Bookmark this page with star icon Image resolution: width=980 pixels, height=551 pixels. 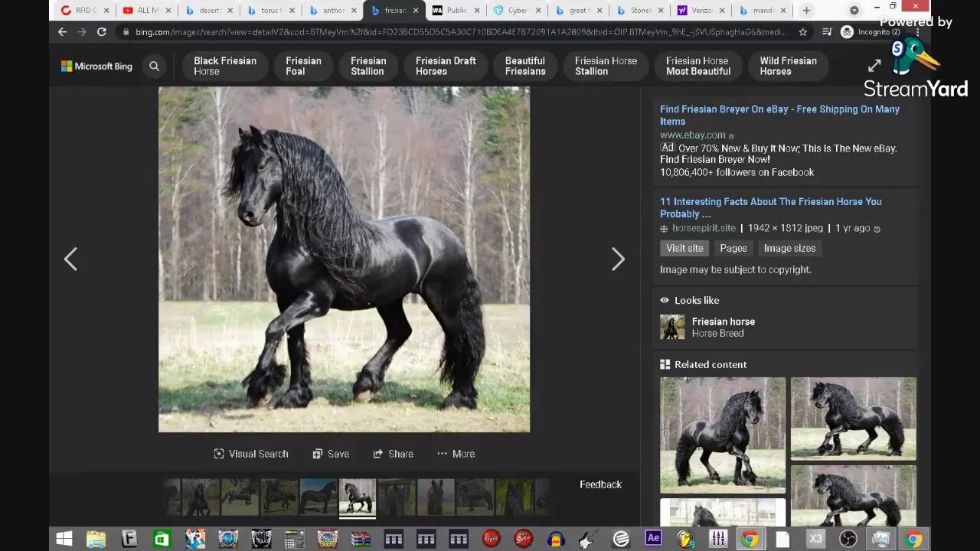coord(802,32)
